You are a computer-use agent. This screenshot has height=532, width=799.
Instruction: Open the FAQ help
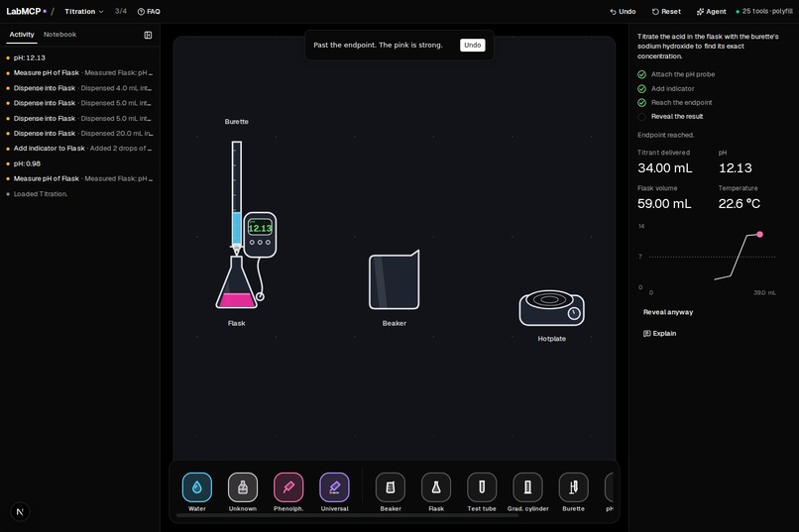click(x=149, y=11)
